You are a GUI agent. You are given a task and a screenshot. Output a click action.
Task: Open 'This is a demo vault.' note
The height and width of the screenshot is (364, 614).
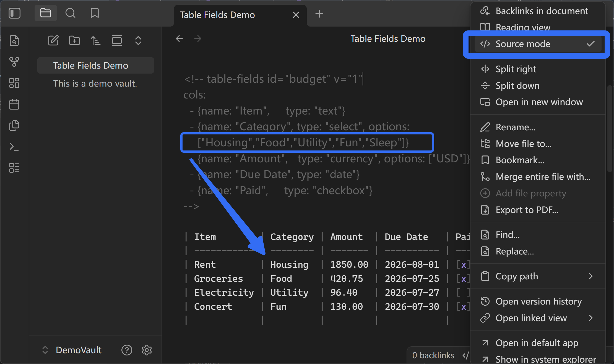click(96, 84)
